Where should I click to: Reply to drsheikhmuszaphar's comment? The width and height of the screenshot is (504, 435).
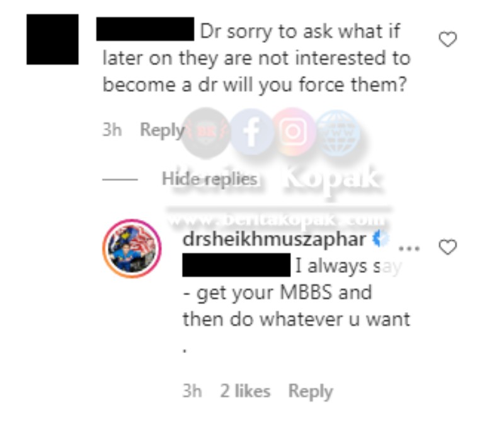click(311, 391)
